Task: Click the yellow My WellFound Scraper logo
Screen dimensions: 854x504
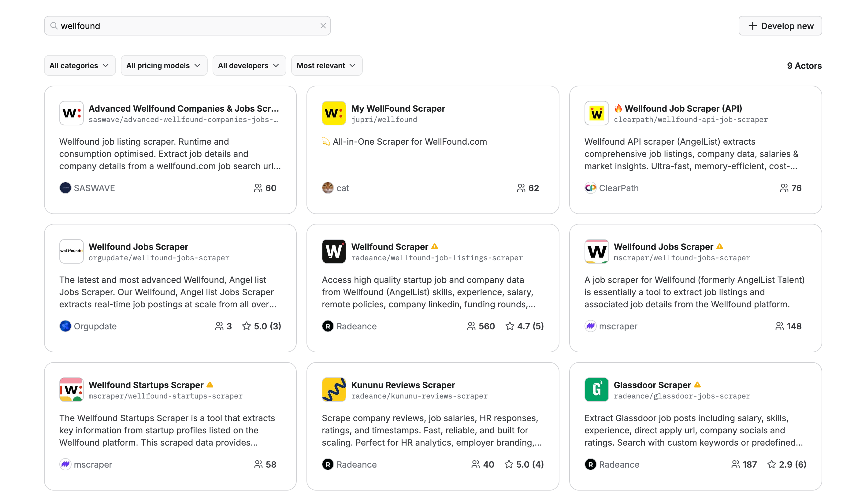Action: (333, 113)
